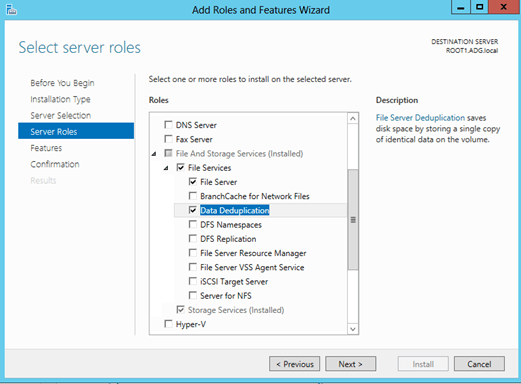Click the disabled Install button
The height and width of the screenshot is (384, 521).
click(x=423, y=364)
